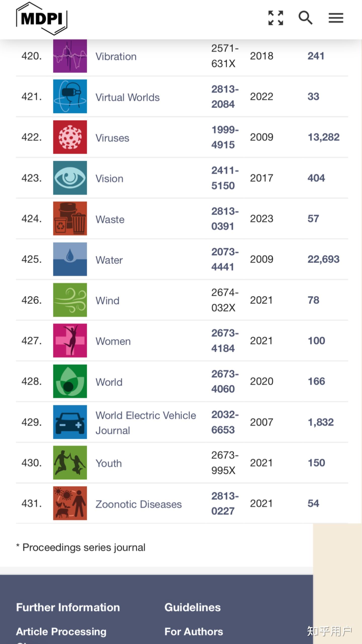This screenshot has height=644, width=362.
Task: Toggle the fullscreen expand icon
Action: (x=276, y=18)
